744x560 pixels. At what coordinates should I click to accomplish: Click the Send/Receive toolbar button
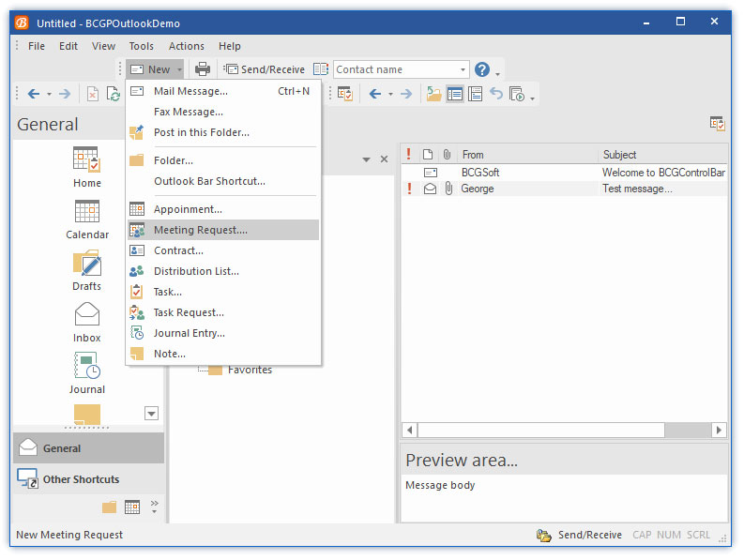point(264,69)
